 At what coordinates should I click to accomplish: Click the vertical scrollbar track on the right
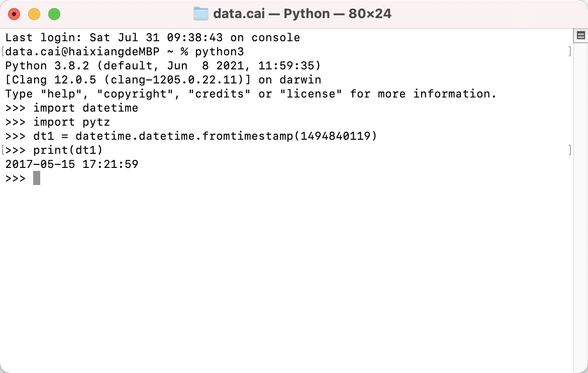tap(580, 207)
